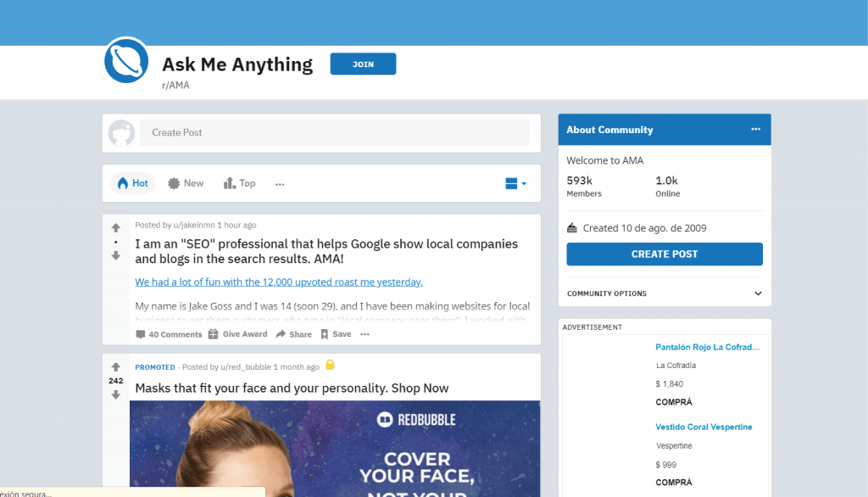Open more actions ellipsis on SEO post
This screenshot has height=497, width=868.
(364, 334)
